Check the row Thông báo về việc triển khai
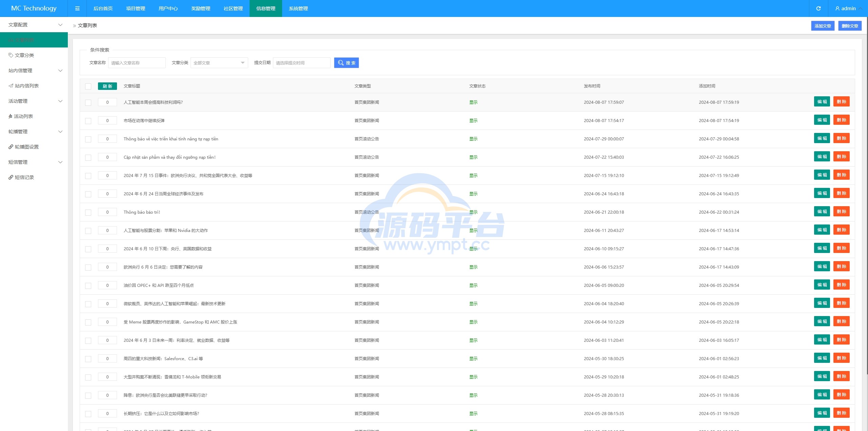 pyautogui.click(x=88, y=139)
